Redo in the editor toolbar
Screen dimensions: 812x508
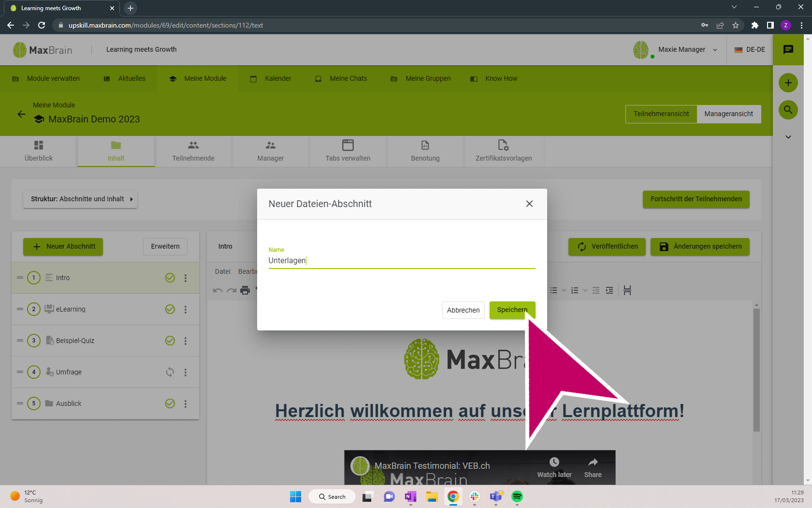click(232, 290)
